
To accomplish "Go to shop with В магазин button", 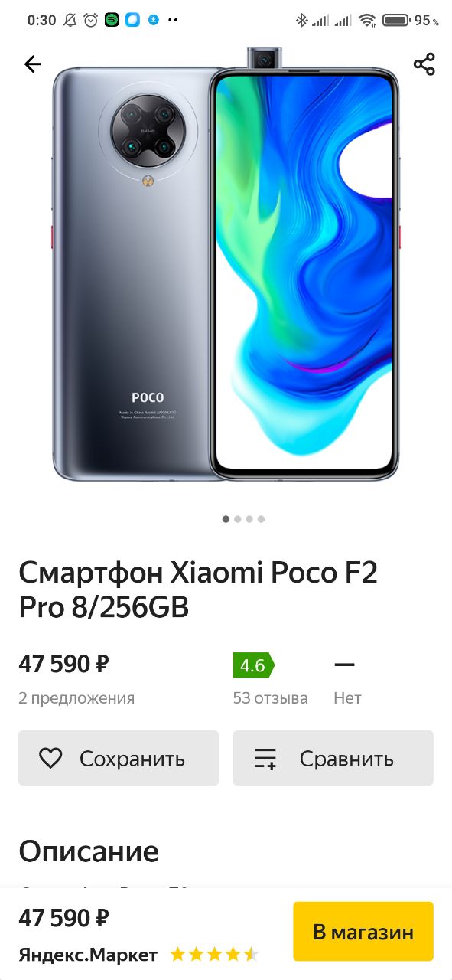I will (363, 932).
